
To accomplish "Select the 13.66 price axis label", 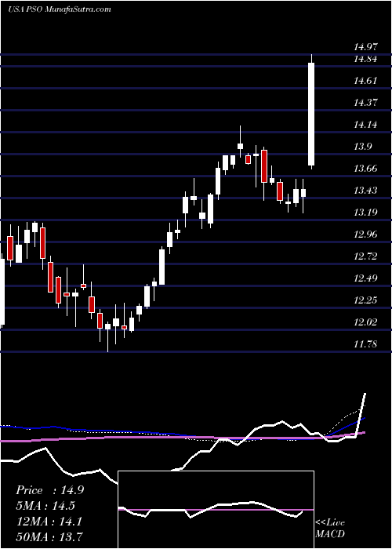I will pos(365,169).
